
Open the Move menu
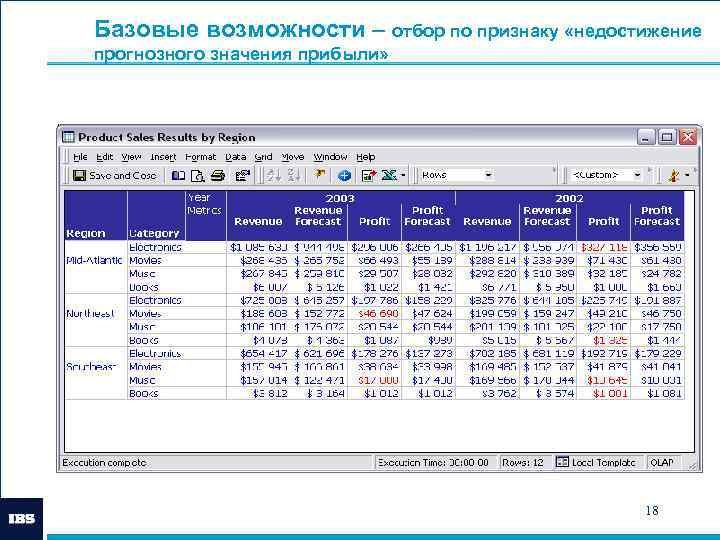tap(292, 157)
